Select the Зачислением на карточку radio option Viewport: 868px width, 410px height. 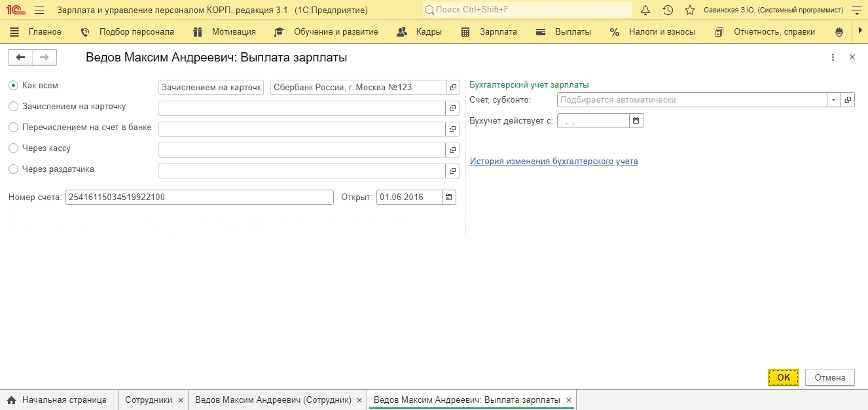pos(13,107)
